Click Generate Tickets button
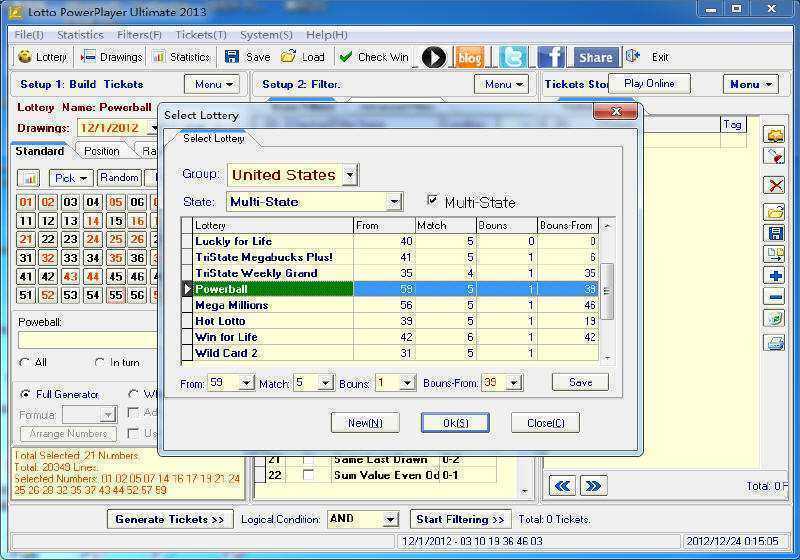800x560 pixels. (x=170, y=519)
